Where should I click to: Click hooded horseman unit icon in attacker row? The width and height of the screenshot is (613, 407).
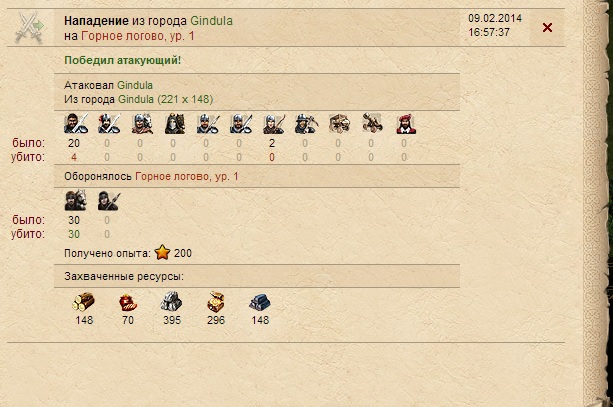(175, 124)
